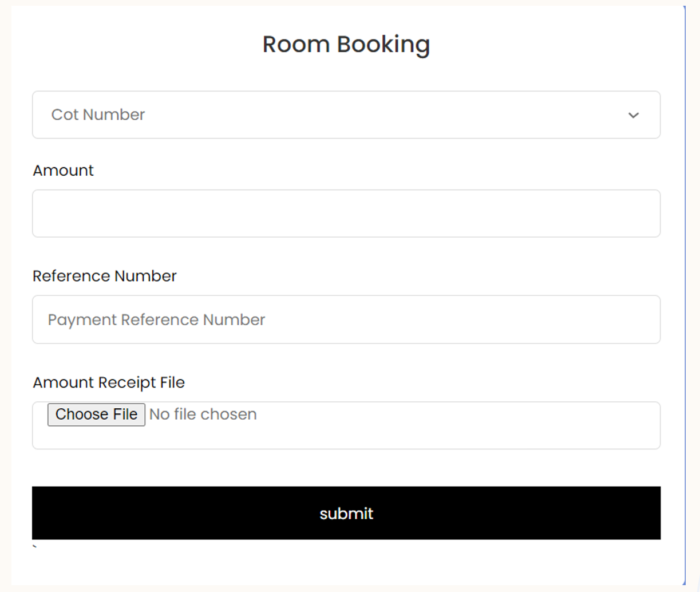The image size is (700, 592).
Task: Click the Cot Number placeholder text
Action: (97, 115)
